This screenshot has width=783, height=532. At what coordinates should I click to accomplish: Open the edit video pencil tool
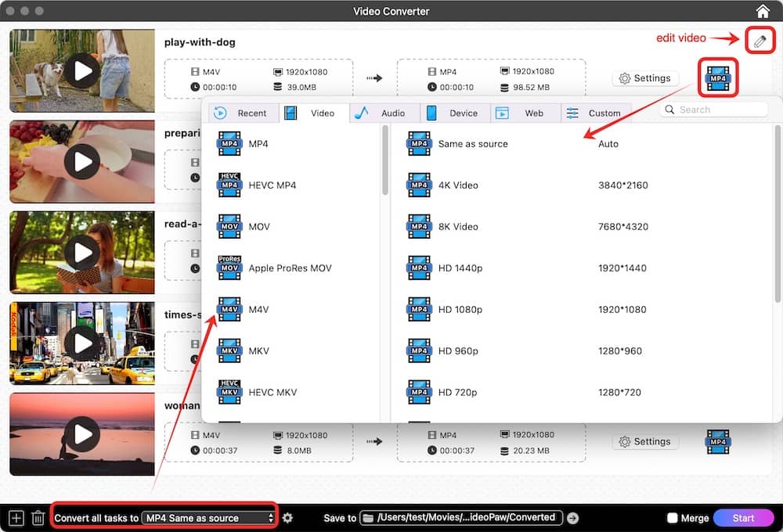[759, 38]
